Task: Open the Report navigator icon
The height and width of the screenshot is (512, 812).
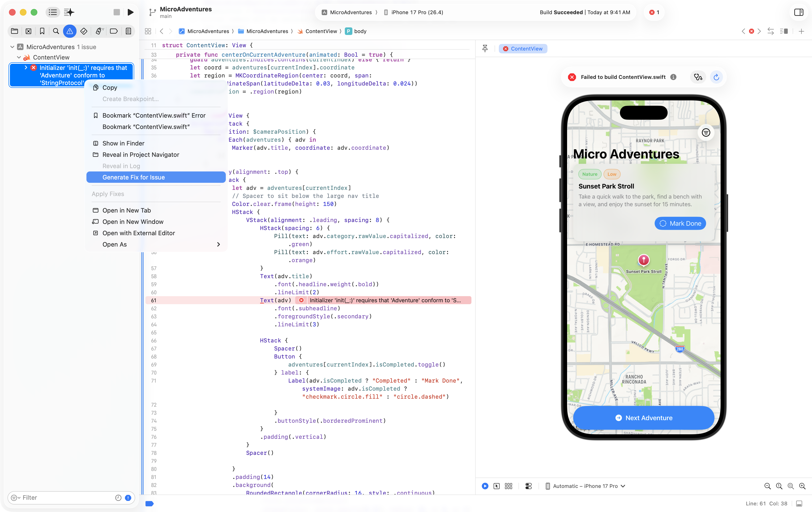Action: click(128, 31)
